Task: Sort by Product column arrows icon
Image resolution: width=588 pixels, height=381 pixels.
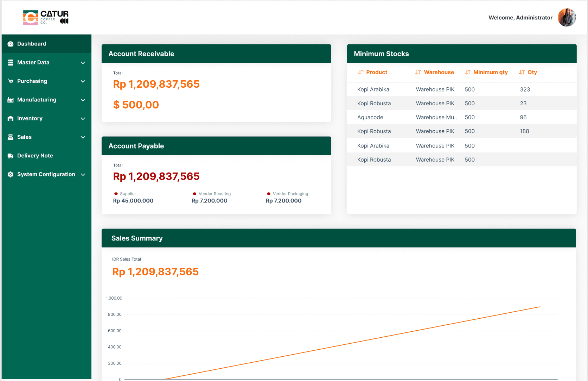Action: (x=360, y=72)
